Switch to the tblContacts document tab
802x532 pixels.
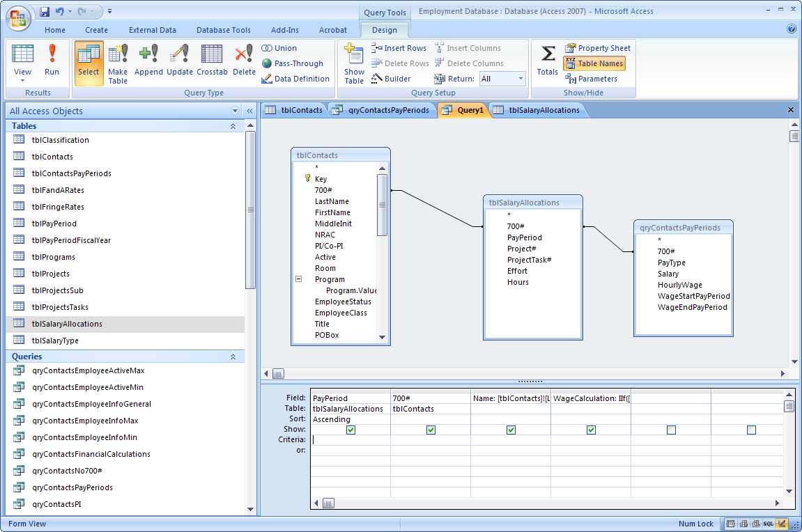point(294,110)
